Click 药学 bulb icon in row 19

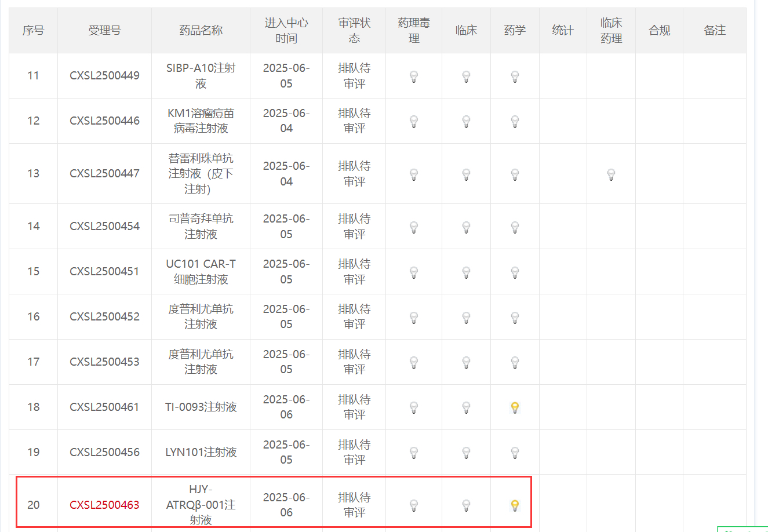515,453
